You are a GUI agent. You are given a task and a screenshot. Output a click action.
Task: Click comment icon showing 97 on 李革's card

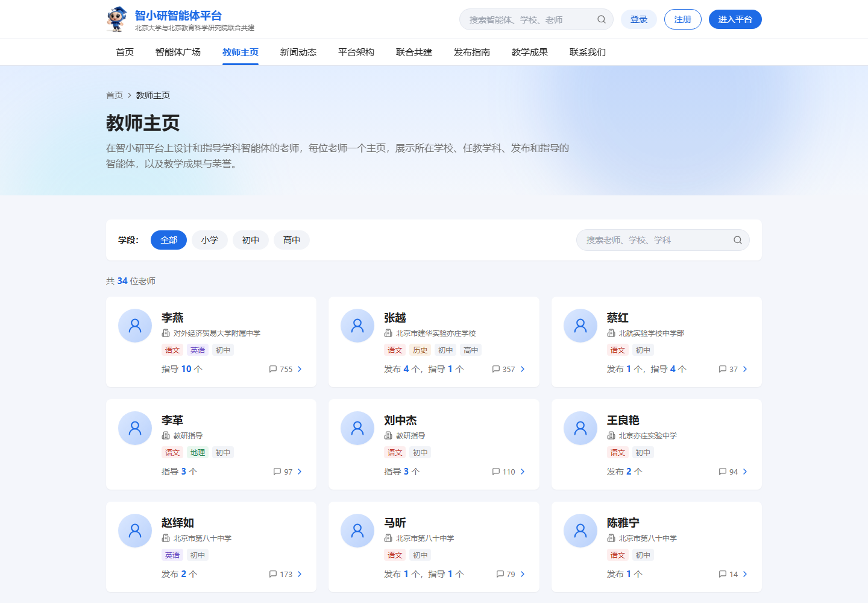coord(277,472)
